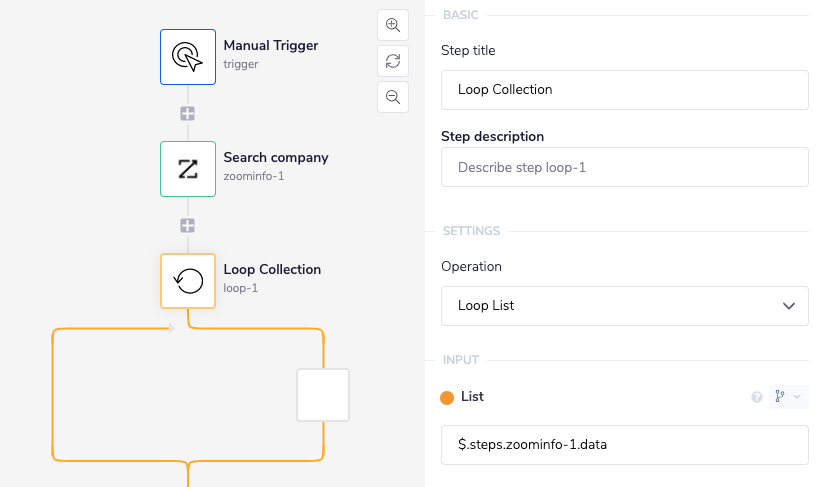
Task: Click the zoom out magnifier icon
Action: [393, 97]
